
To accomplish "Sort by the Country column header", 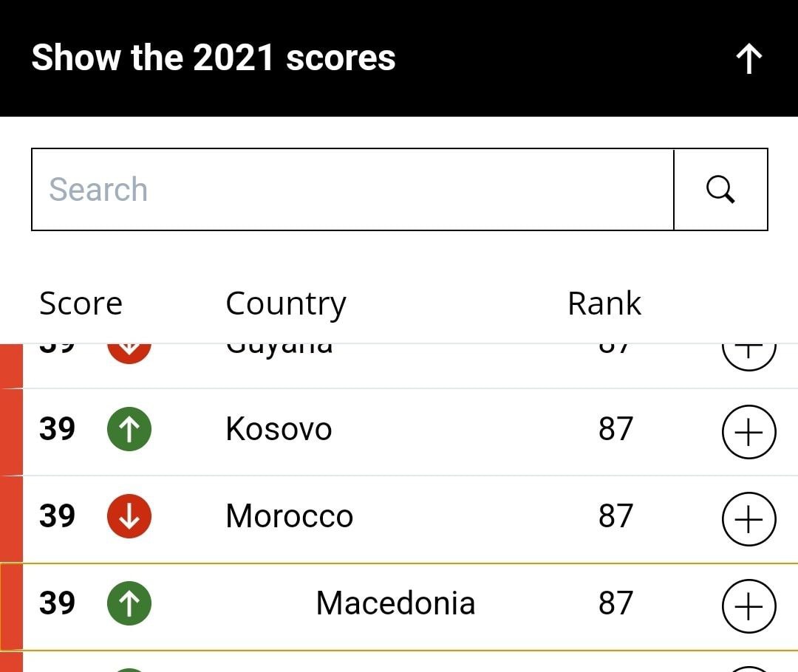I will pyautogui.click(x=286, y=305).
